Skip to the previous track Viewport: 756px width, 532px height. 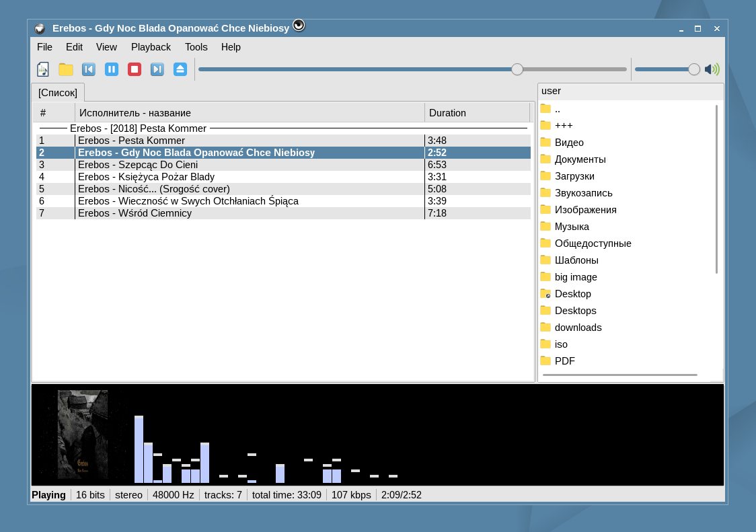(x=89, y=69)
